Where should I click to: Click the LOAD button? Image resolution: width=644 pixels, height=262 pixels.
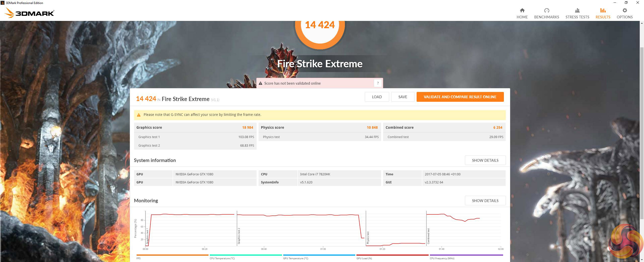tap(377, 97)
